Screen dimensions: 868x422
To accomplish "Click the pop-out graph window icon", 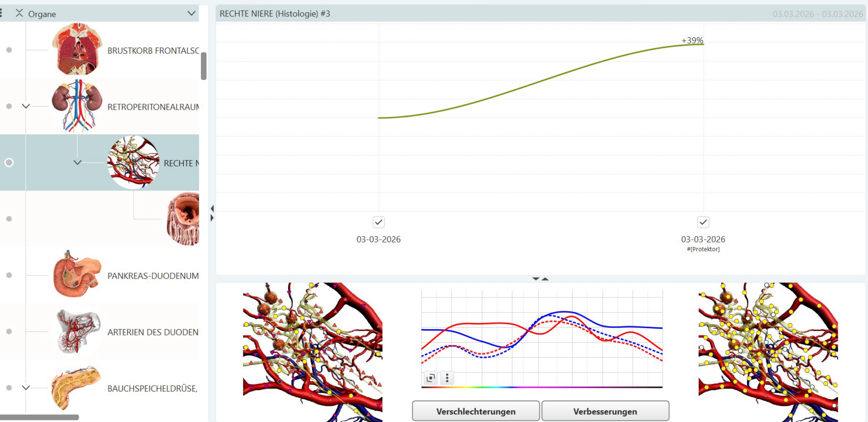I will pyautogui.click(x=431, y=378).
